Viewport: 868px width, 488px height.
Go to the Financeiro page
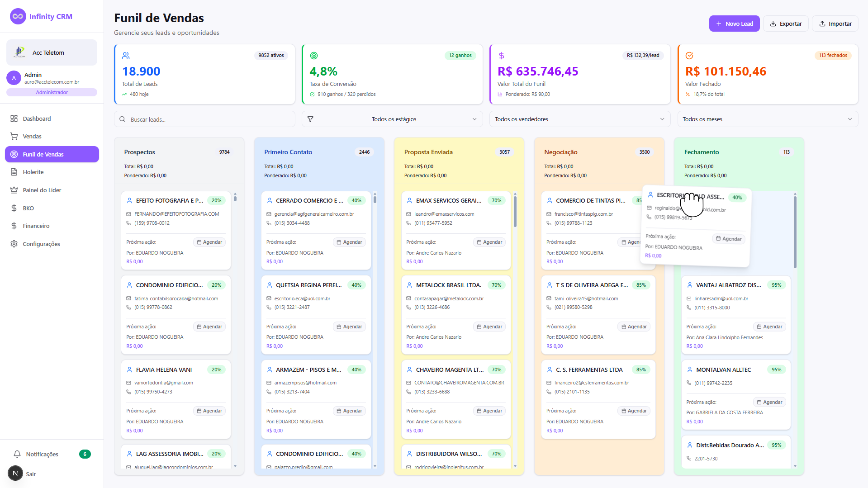(36, 226)
